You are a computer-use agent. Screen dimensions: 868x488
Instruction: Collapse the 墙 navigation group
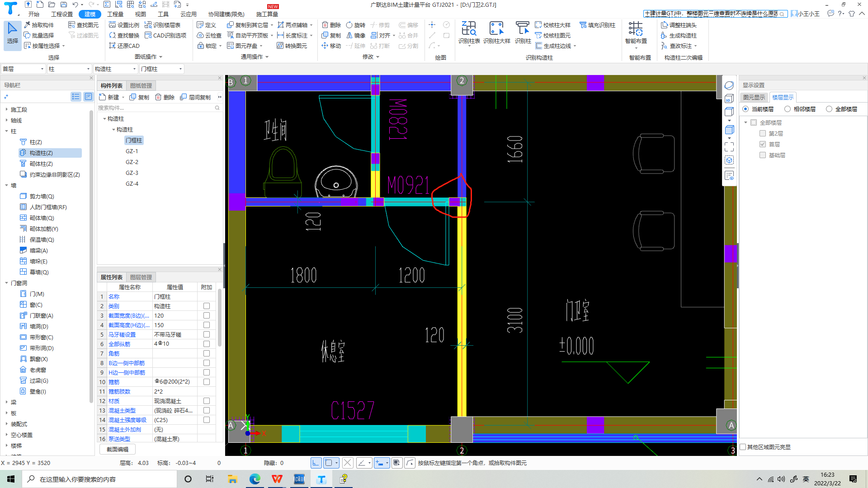point(6,185)
